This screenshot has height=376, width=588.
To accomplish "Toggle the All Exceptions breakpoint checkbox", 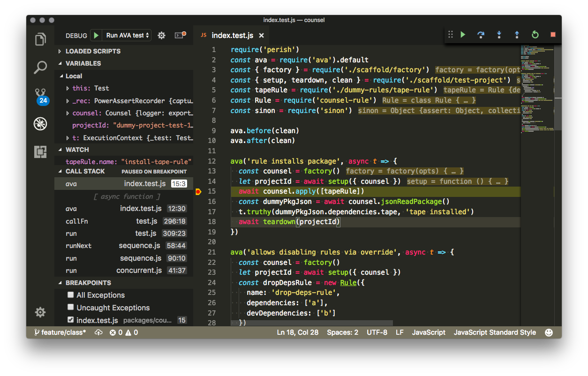I will tap(71, 295).
